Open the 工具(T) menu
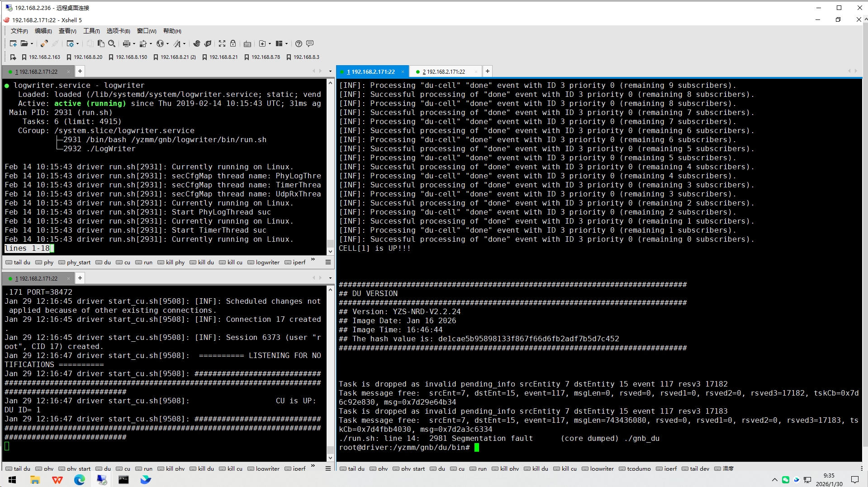The width and height of the screenshot is (868, 487). 91,31
